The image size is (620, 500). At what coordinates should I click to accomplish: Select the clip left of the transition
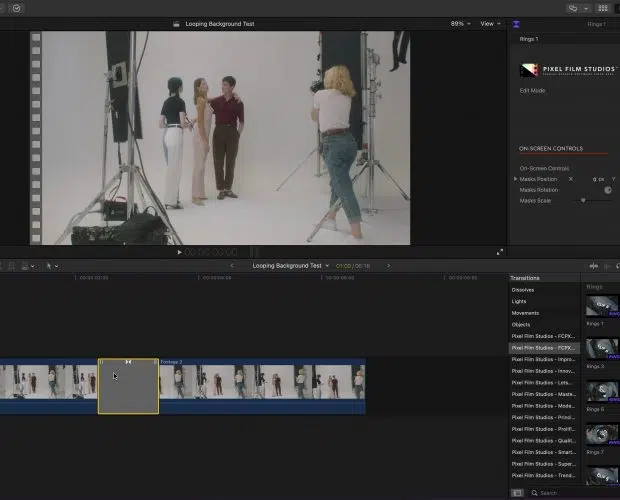click(49, 386)
